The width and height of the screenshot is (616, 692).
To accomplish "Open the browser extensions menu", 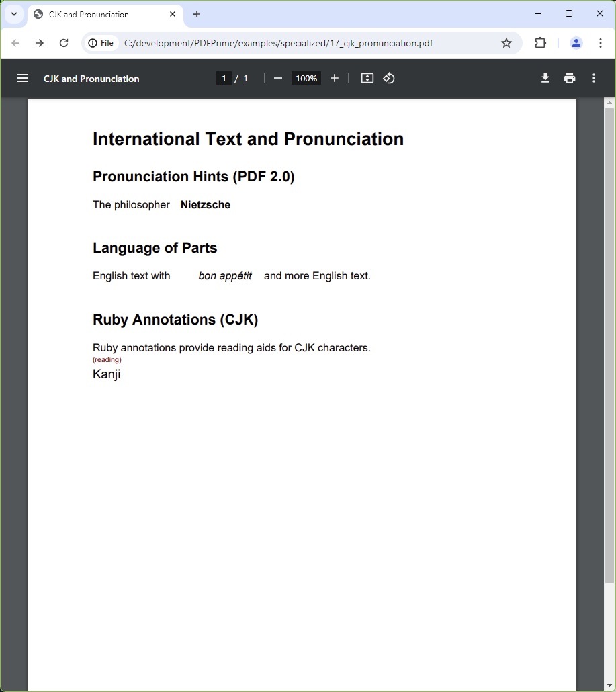I will pos(540,42).
